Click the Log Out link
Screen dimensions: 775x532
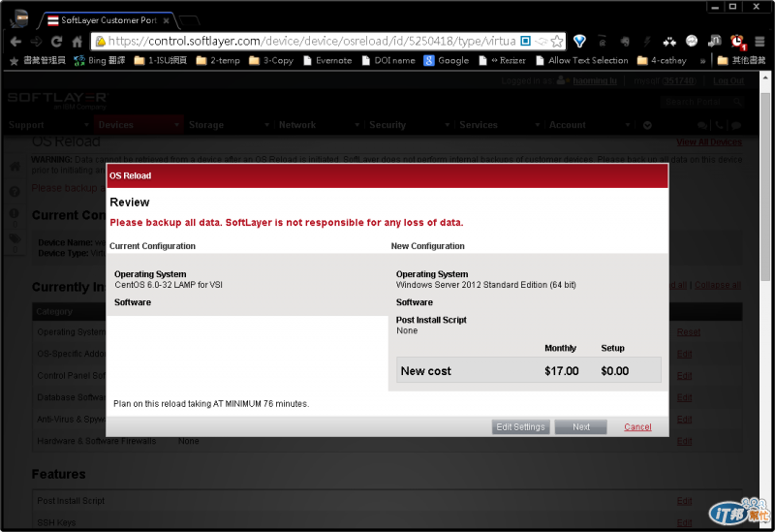(x=728, y=80)
